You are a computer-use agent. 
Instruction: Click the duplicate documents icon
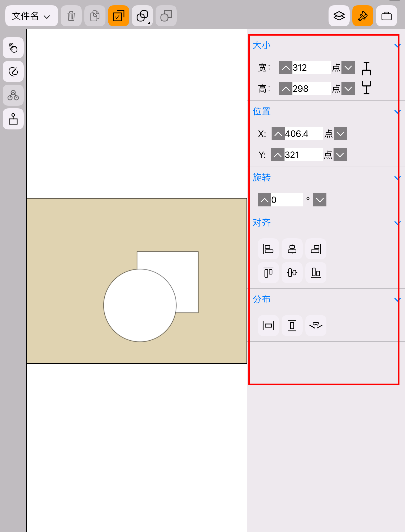point(95,16)
